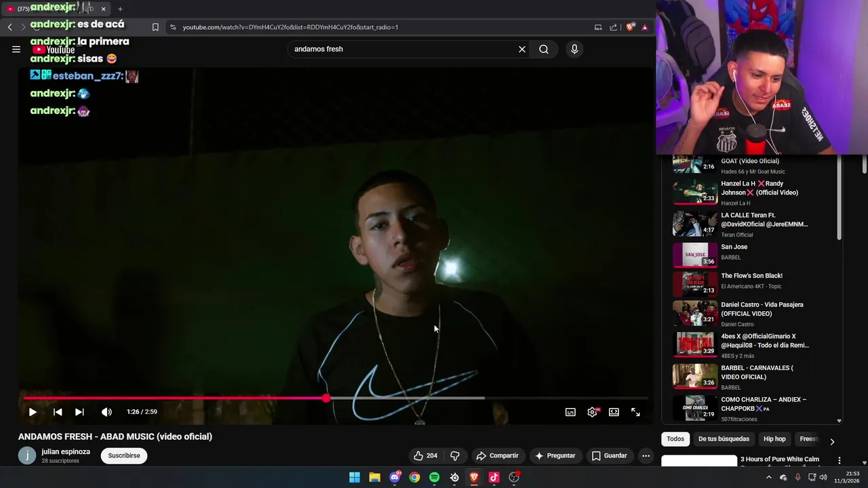Toggle video subtitles
Image resolution: width=868 pixels, height=488 pixels.
coord(571,411)
